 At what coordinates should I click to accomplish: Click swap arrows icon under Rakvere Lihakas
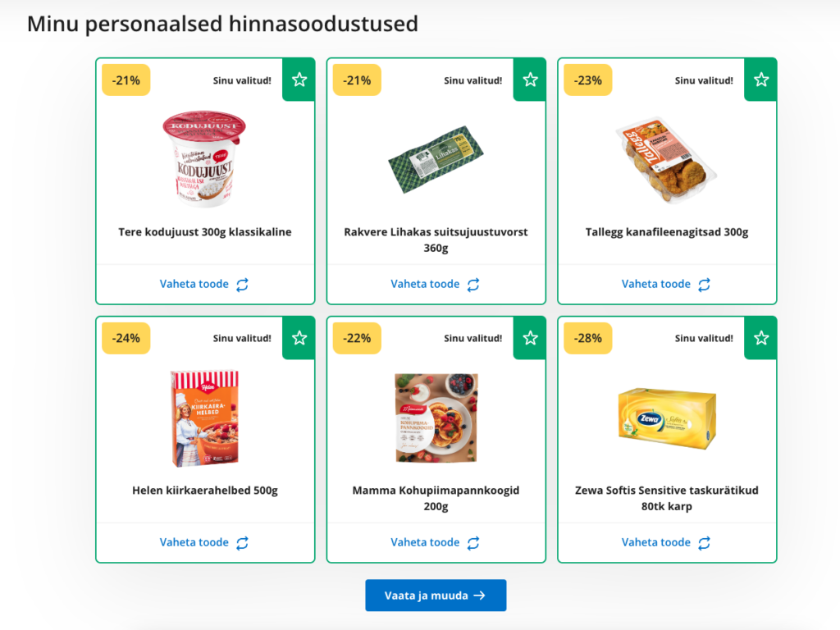(473, 285)
